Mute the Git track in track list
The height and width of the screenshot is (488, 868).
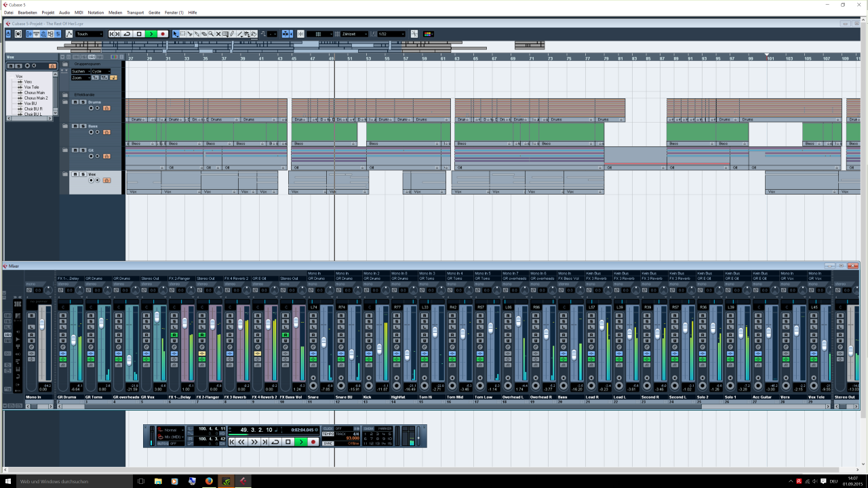click(x=75, y=150)
